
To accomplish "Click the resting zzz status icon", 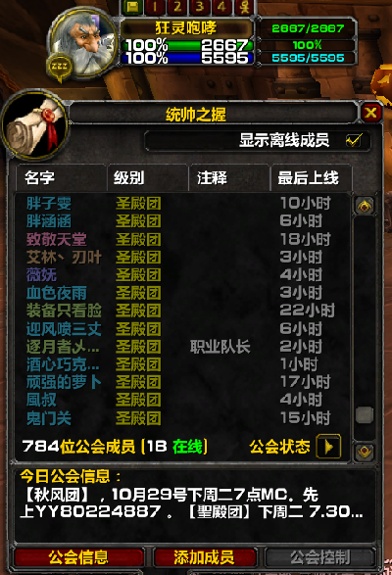I will pos(60,69).
